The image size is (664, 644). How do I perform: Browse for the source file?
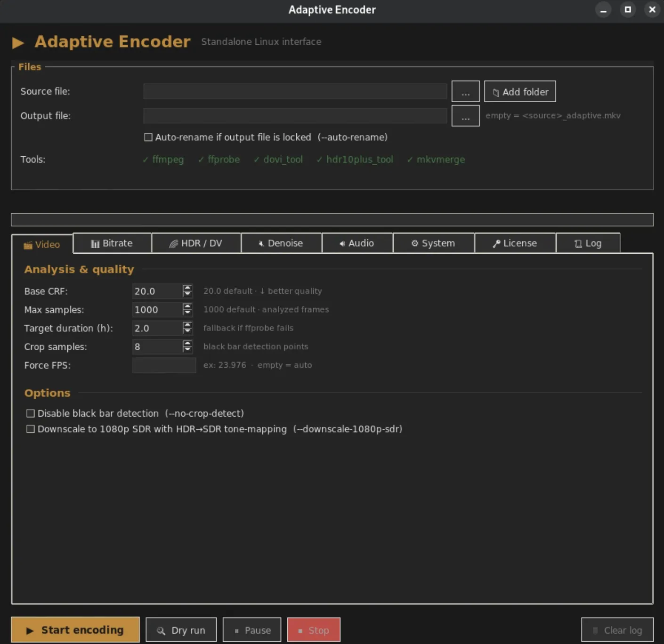(465, 91)
